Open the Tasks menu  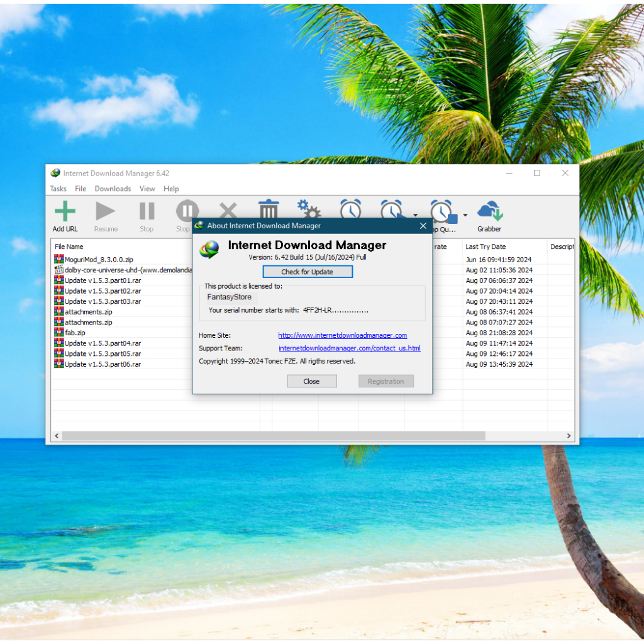click(x=58, y=189)
